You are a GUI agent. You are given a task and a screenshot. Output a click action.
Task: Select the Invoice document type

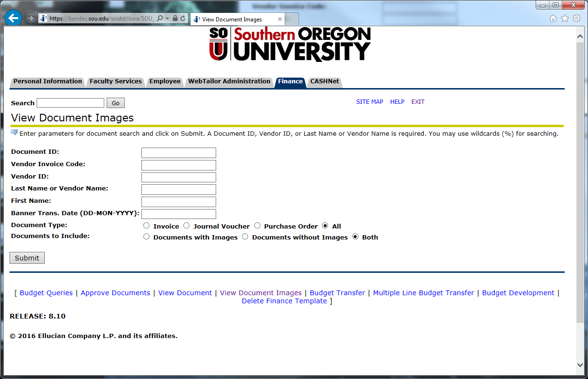147,226
